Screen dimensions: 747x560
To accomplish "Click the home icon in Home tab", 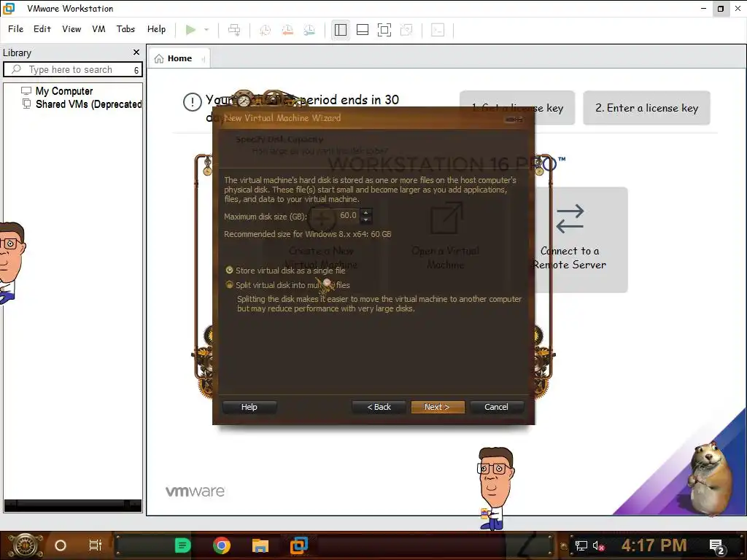I will (x=159, y=58).
